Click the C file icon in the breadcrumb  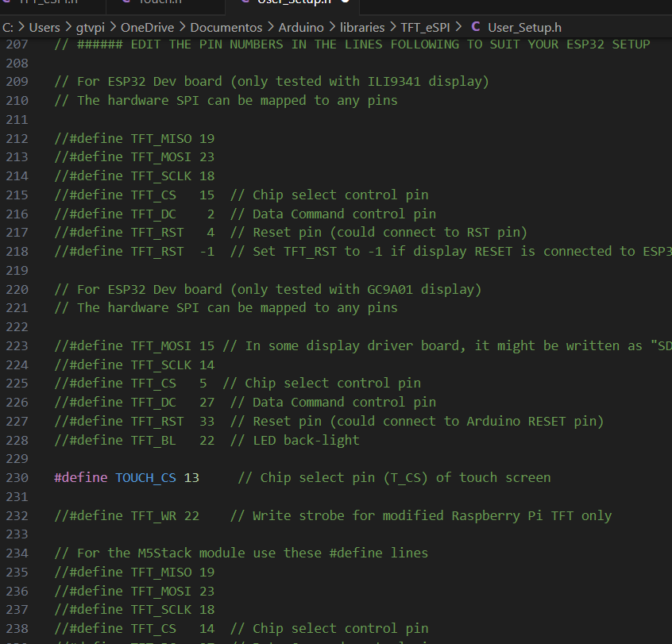[475, 27]
